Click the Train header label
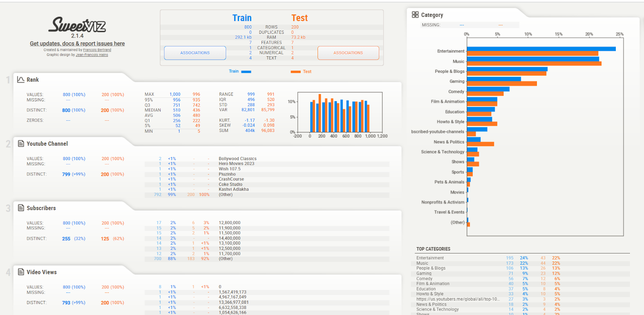644x315 pixels. [x=242, y=18]
